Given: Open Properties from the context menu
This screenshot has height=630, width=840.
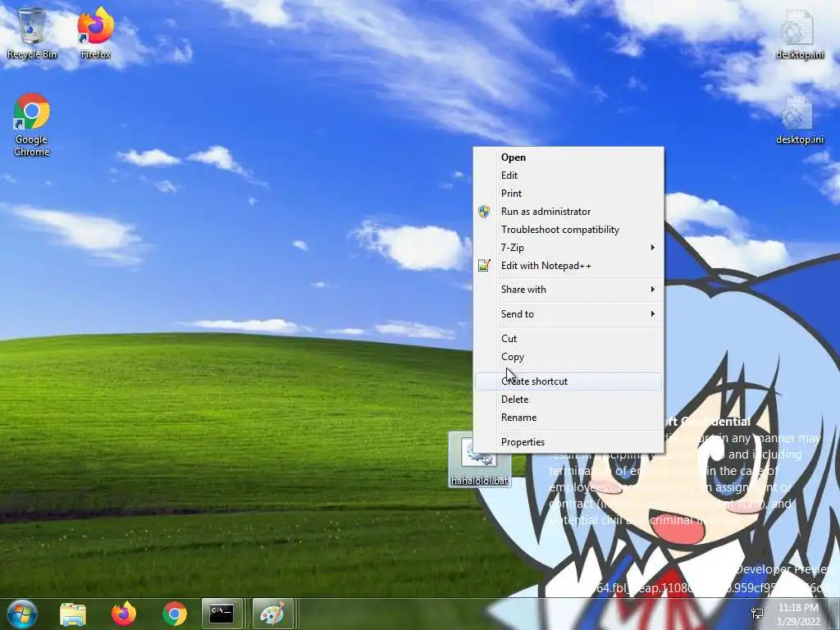Looking at the screenshot, I should click(x=568, y=442).
